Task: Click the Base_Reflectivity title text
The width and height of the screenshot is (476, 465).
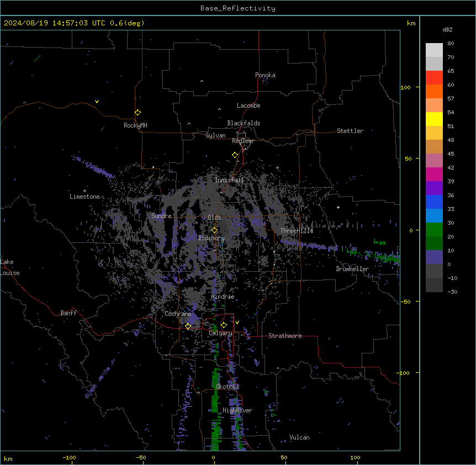Action: 238,8
